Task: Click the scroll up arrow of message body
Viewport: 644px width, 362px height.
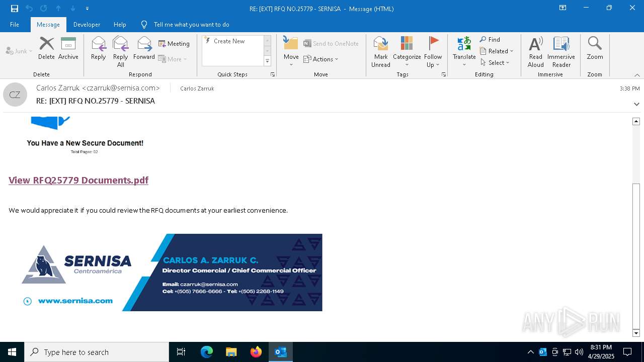Action: 636,121
